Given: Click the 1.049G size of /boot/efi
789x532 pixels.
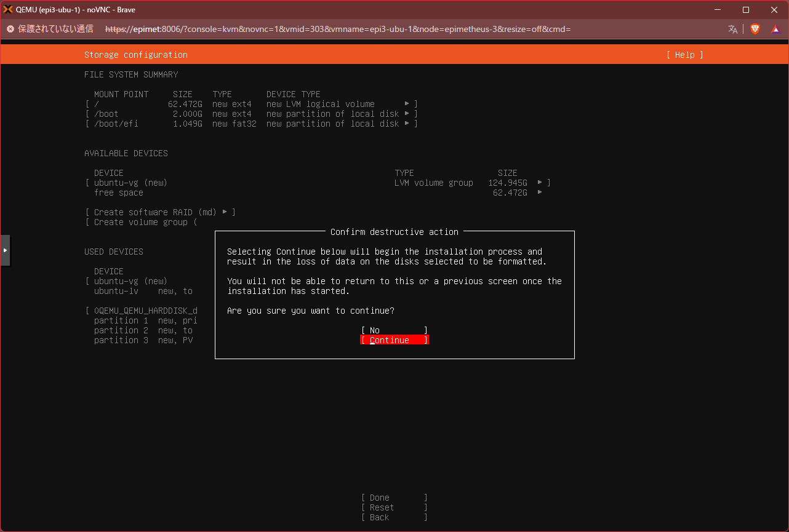Looking at the screenshot, I should (188, 124).
